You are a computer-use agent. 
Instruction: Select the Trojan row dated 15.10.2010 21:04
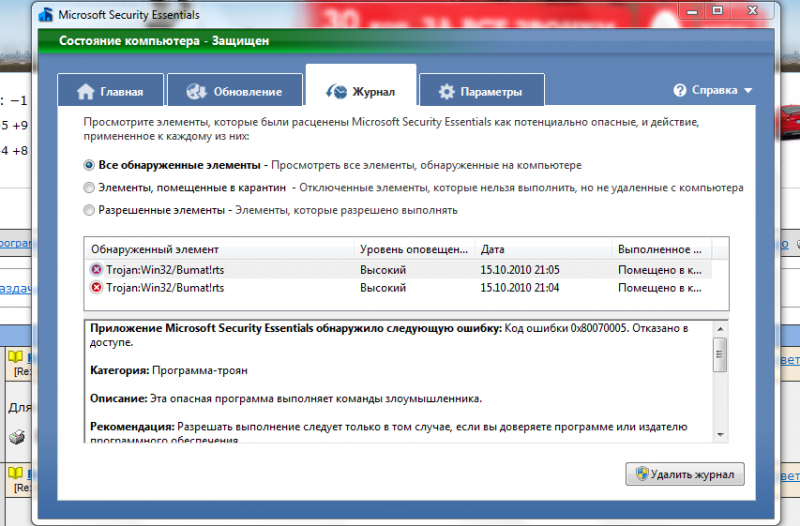(398, 288)
